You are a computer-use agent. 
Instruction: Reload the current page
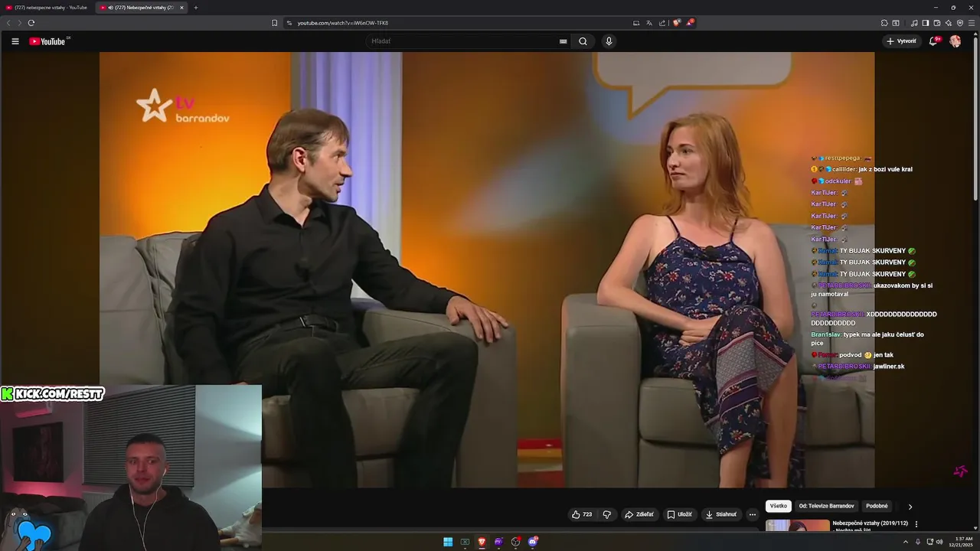point(31,23)
